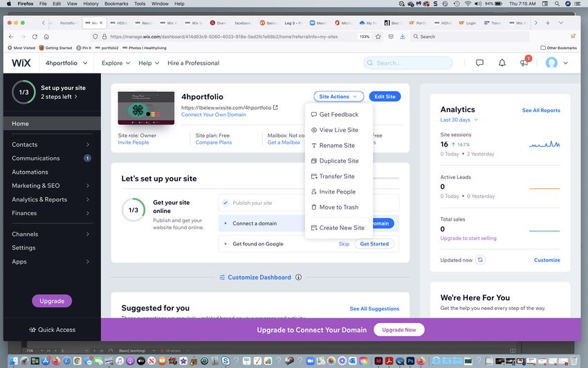Expand the Explore menu
This screenshot has height=368, width=588.
coord(116,63)
